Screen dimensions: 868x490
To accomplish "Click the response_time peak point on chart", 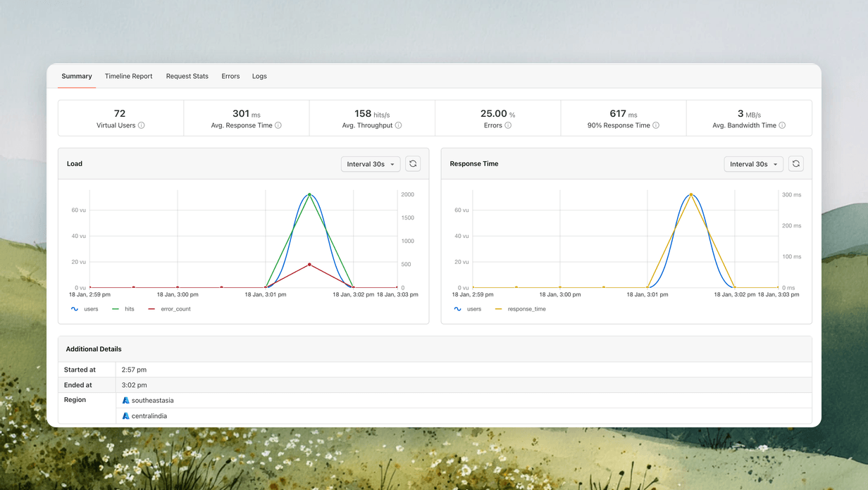I will (x=691, y=194).
